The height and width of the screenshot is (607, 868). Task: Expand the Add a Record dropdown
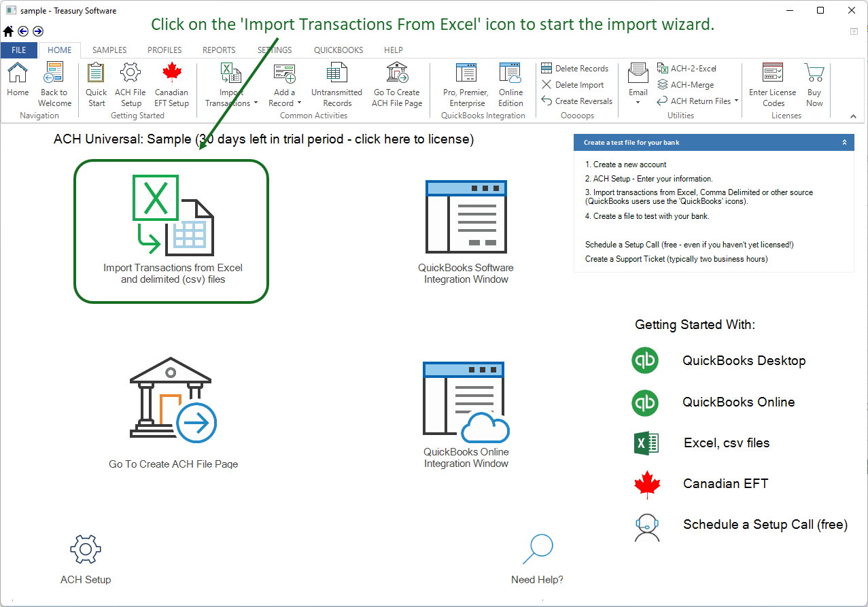[299, 103]
